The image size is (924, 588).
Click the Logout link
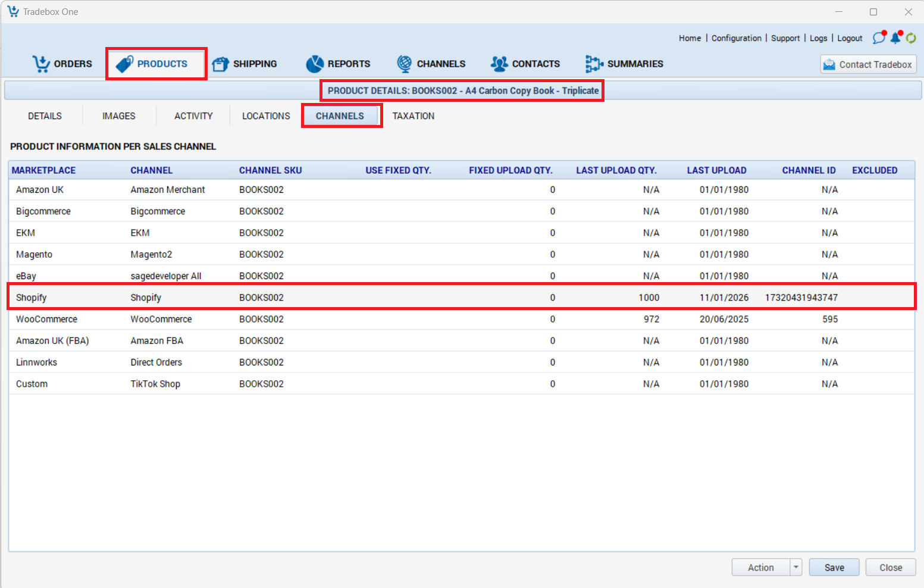850,38
